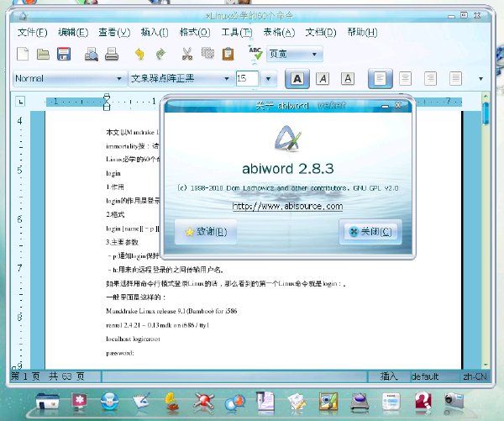Create a new document with the blank page icon
Viewport: 504px width, 421px height.
[x=23, y=54]
